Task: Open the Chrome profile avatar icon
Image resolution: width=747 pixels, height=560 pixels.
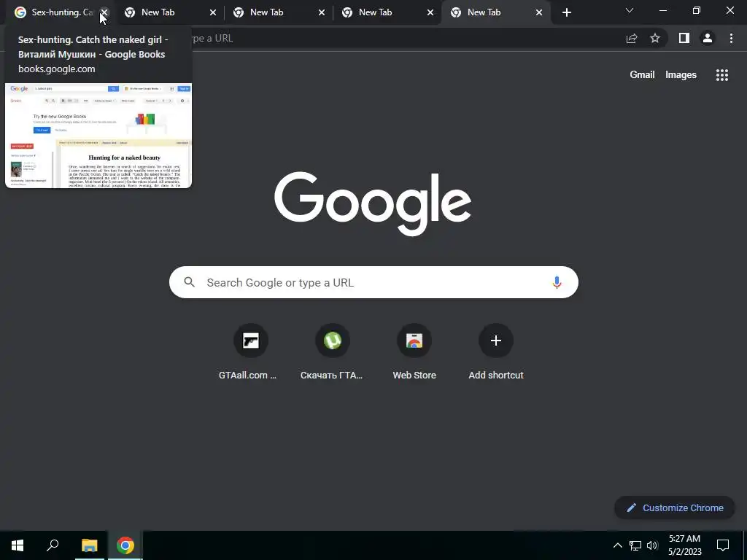Action: 708,38
